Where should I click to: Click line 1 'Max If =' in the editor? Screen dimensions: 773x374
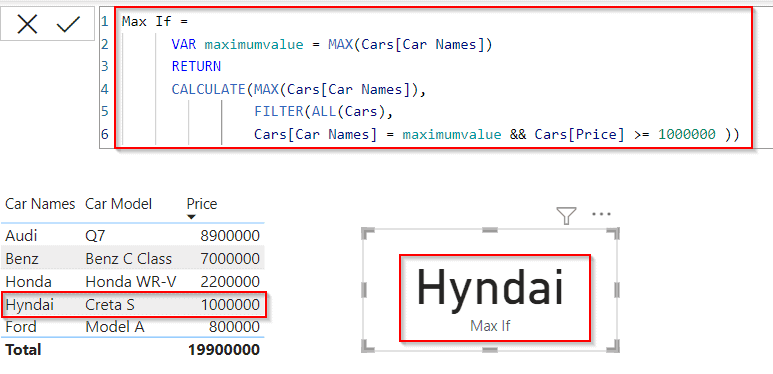click(155, 22)
